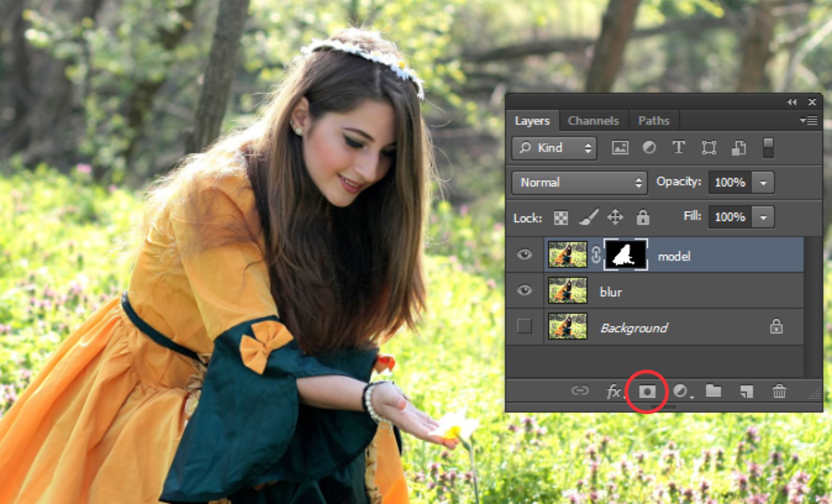
Task: Select layer named model
Action: coord(673,256)
